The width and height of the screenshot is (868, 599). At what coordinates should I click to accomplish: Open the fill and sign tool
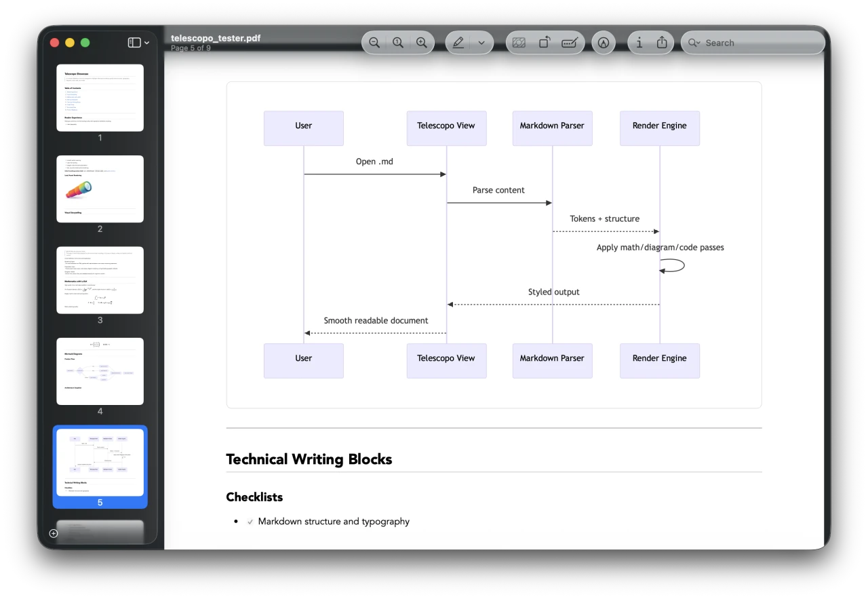[x=570, y=42]
